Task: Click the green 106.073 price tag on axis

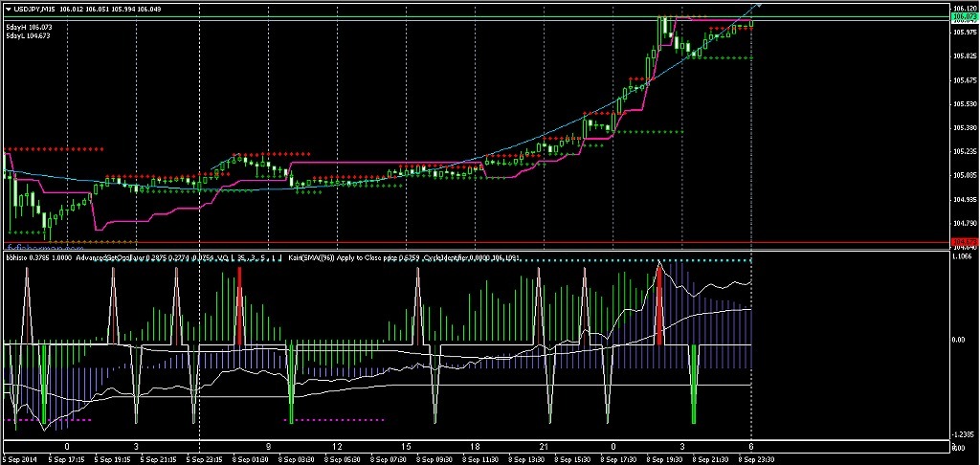Action: [964, 18]
